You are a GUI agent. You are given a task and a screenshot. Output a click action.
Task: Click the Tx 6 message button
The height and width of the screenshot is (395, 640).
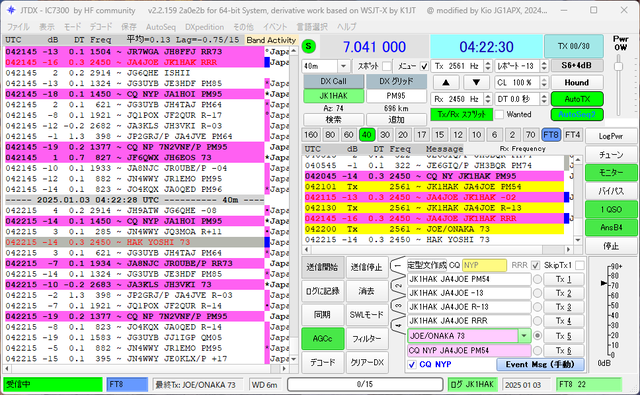[563, 351]
